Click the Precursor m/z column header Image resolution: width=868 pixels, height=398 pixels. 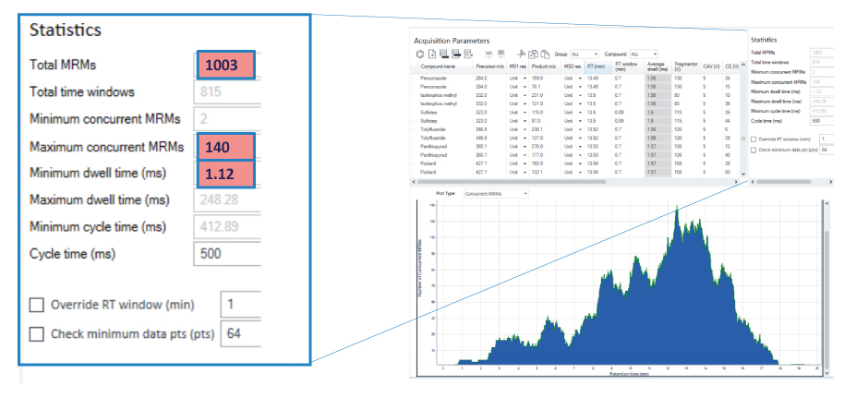coord(490,66)
